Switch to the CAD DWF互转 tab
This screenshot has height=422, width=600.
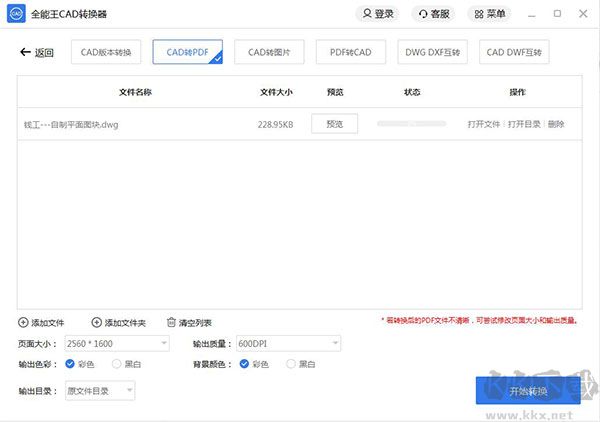click(x=514, y=52)
